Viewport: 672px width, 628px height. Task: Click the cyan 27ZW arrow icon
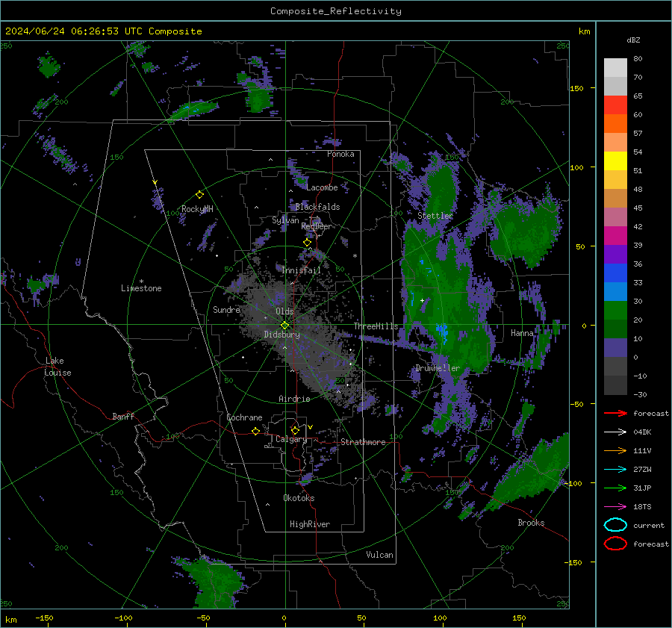click(x=615, y=470)
